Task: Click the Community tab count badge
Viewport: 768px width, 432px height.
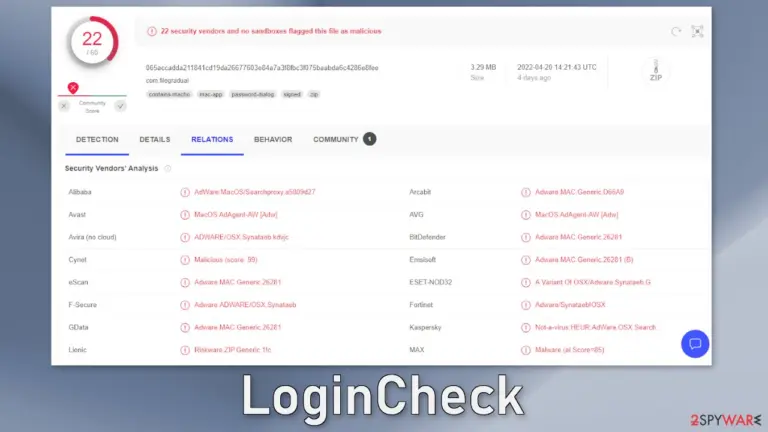Action: 369,139
